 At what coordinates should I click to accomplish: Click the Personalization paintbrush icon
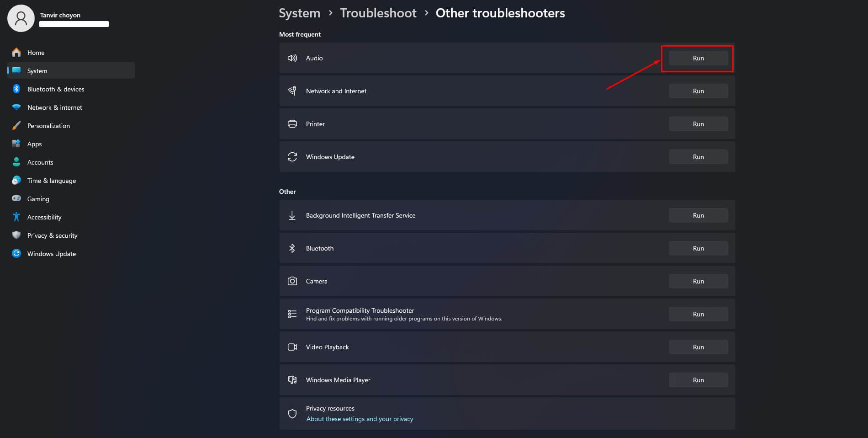pos(16,126)
